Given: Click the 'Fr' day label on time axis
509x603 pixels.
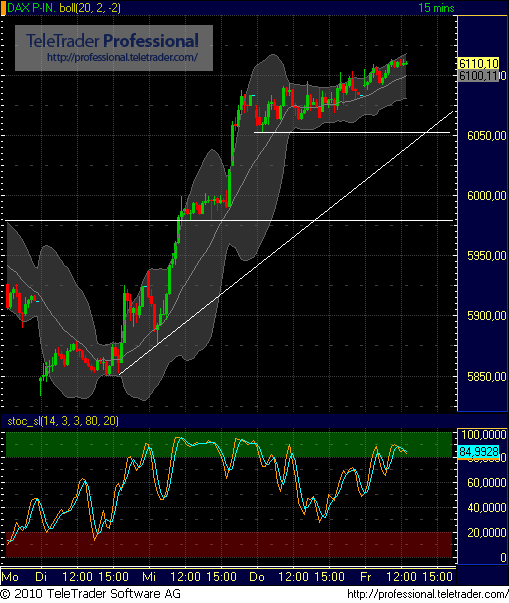Looking at the screenshot, I should 366,577.
